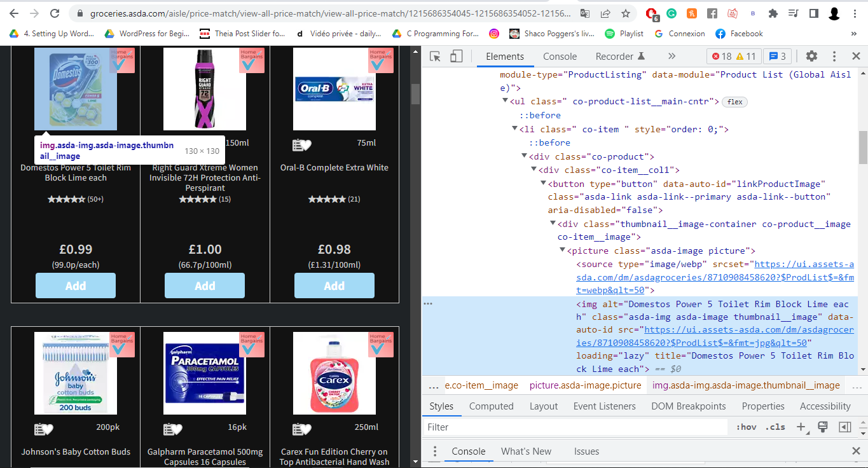The height and width of the screenshot is (468, 868).
Task: Open the Right Guard product thumbnail
Action: point(205,89)
